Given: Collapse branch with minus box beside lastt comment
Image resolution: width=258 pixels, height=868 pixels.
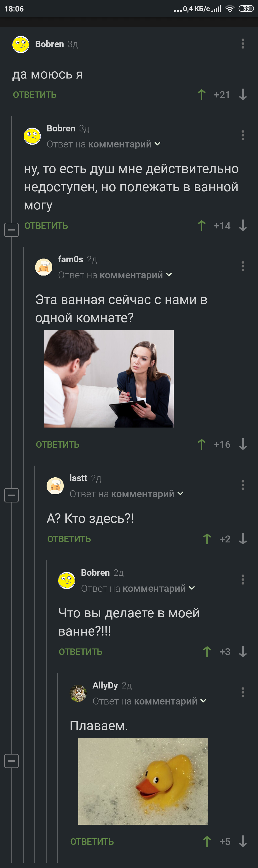Looking at the screenshot, I should click(x=11, y=495).
